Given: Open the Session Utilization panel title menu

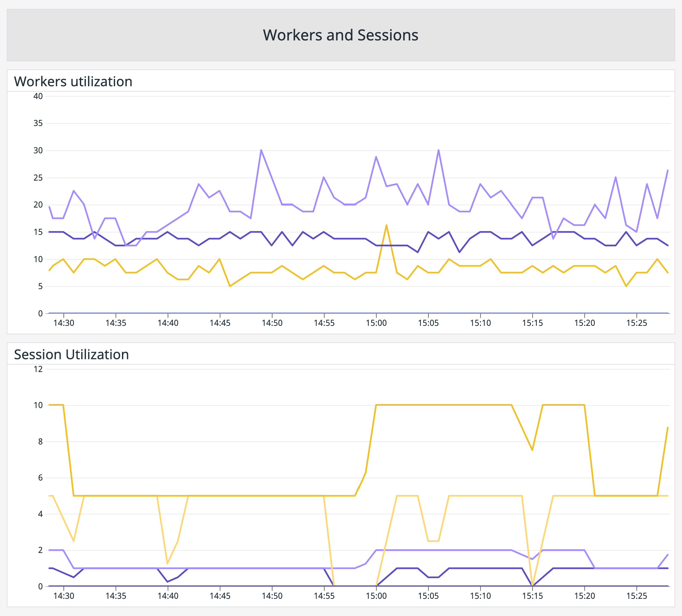Looking at the screenshot, I should coord(72,354).
